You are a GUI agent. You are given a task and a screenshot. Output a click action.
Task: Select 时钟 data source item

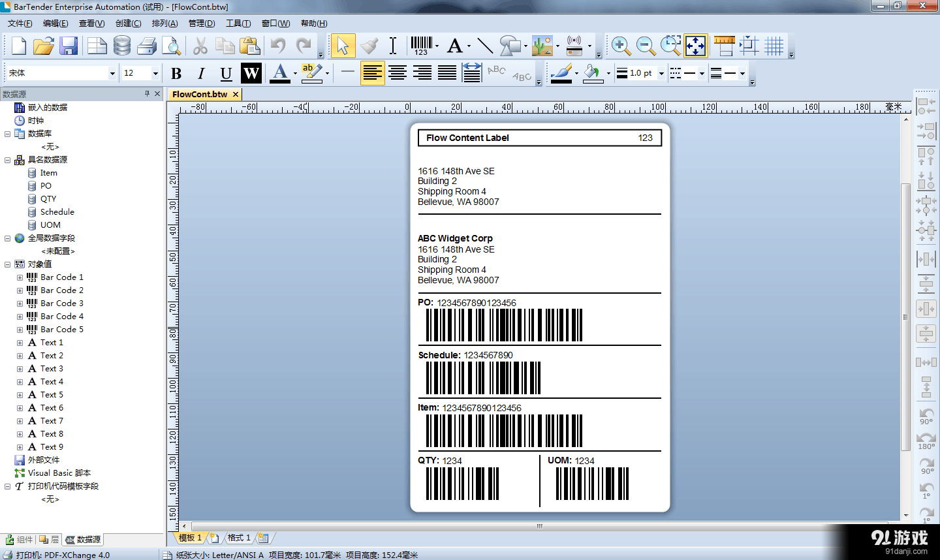[36, 121]
